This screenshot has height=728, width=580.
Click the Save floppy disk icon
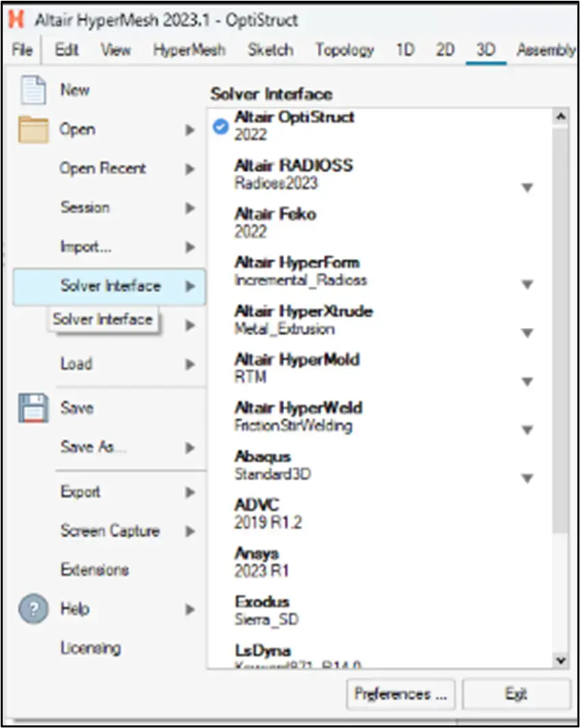coord(33,408)
